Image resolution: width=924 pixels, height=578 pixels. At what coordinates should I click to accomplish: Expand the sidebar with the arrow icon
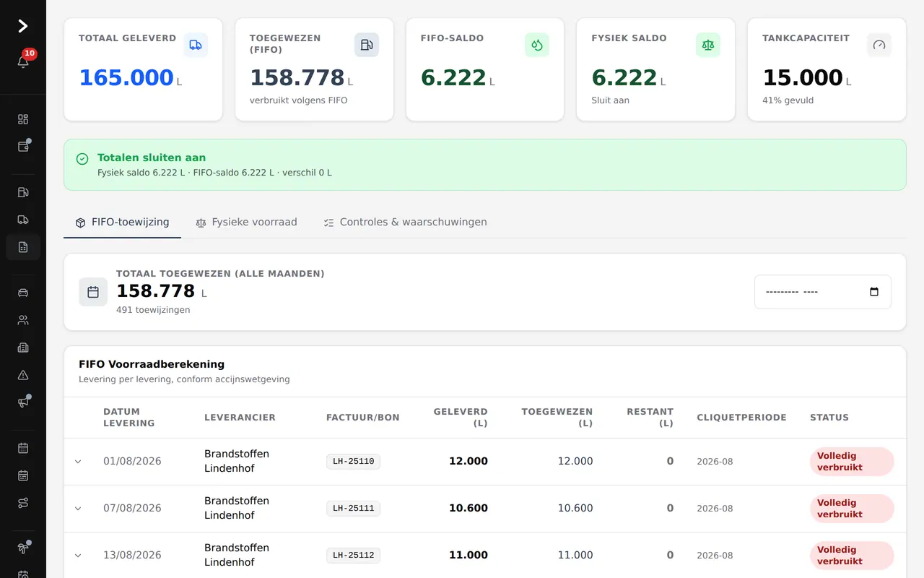coord(22,26)
